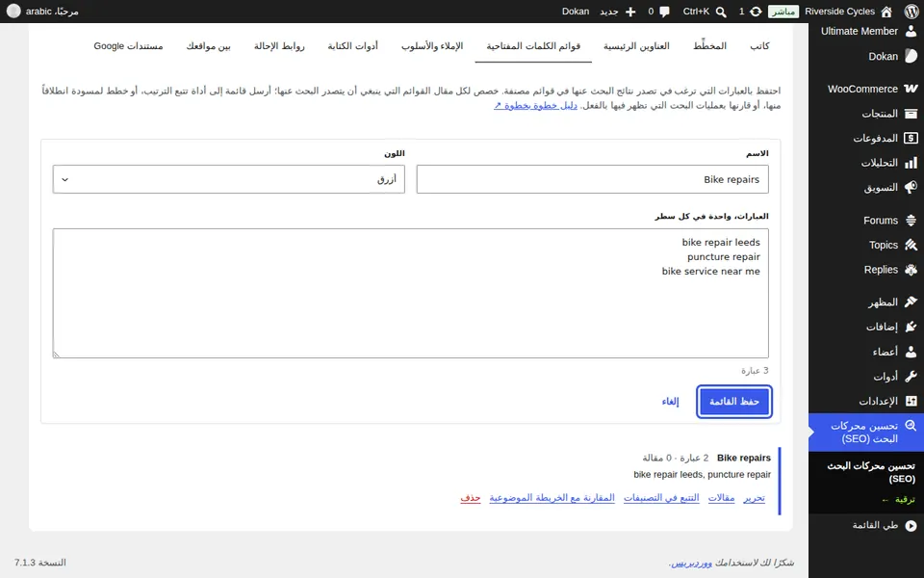Open the Ctrl+K search icon

coord(721,12)
